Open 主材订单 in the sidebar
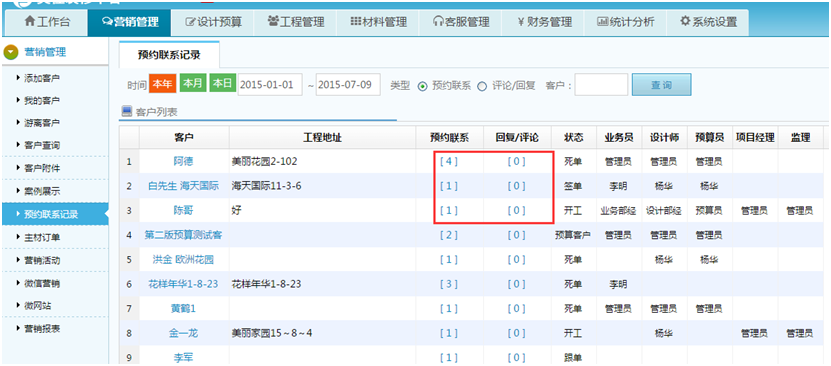Image resolution: width=831 pixels, height=366 pixels. click(41, 237)
